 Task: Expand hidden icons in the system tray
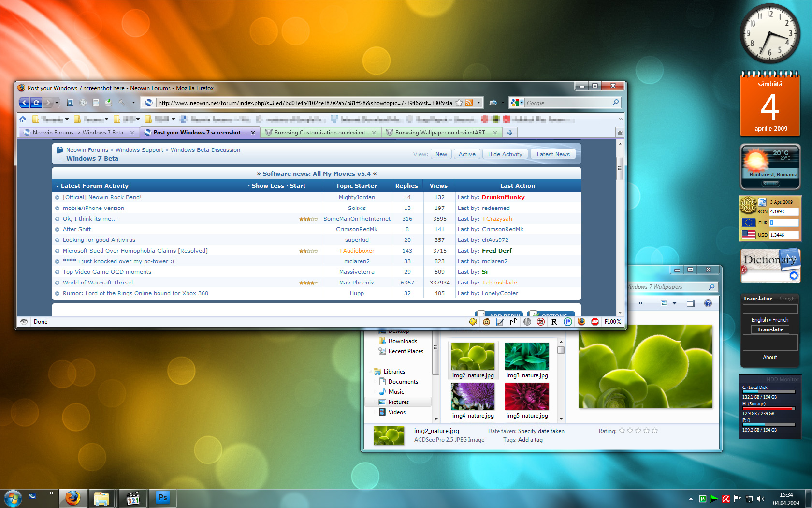[x=691, y=498]
